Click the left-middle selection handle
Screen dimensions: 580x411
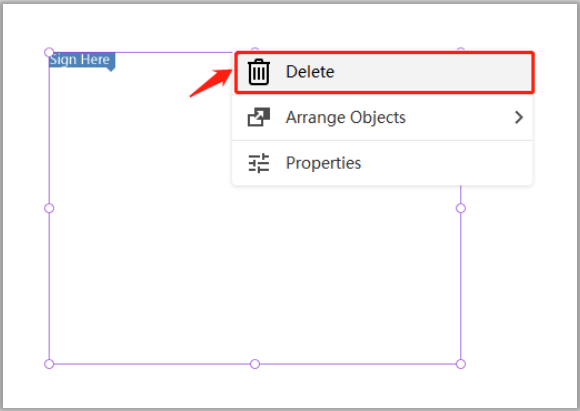[49, 208]
